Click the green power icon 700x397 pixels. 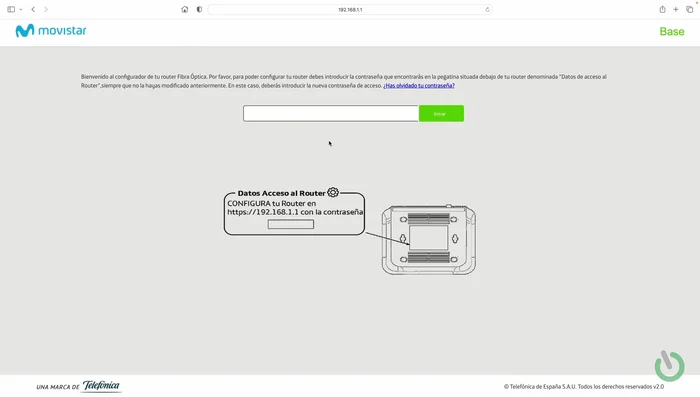coord(669,366)
